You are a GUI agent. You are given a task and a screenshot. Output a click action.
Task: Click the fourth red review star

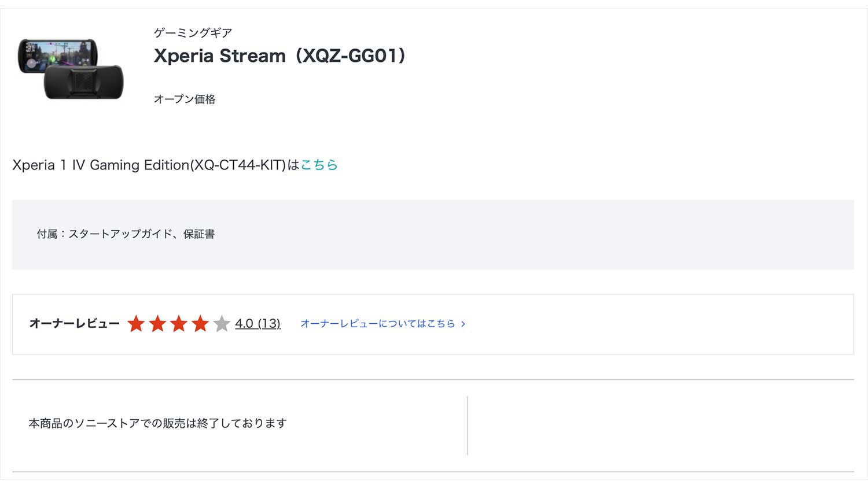200,324
